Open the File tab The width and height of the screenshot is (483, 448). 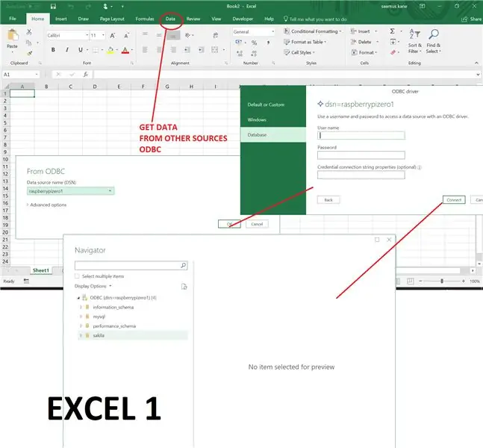pos(13,19)
